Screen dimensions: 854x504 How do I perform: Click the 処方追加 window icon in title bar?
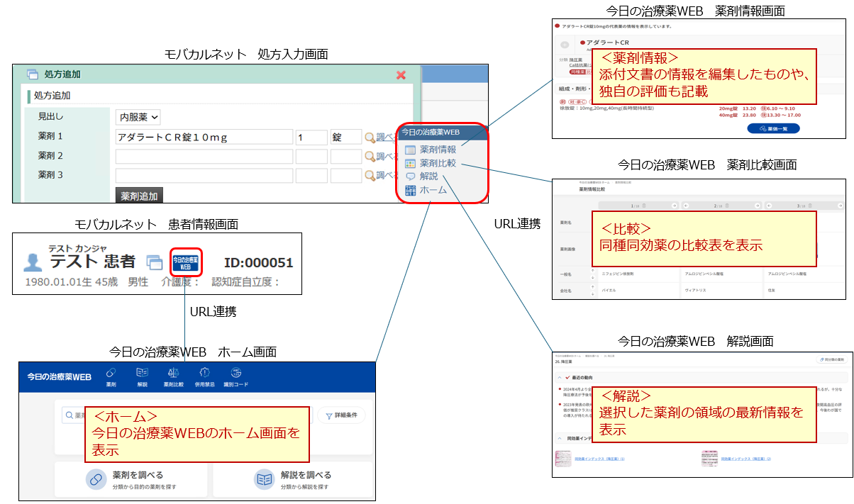tap(32, 74)
